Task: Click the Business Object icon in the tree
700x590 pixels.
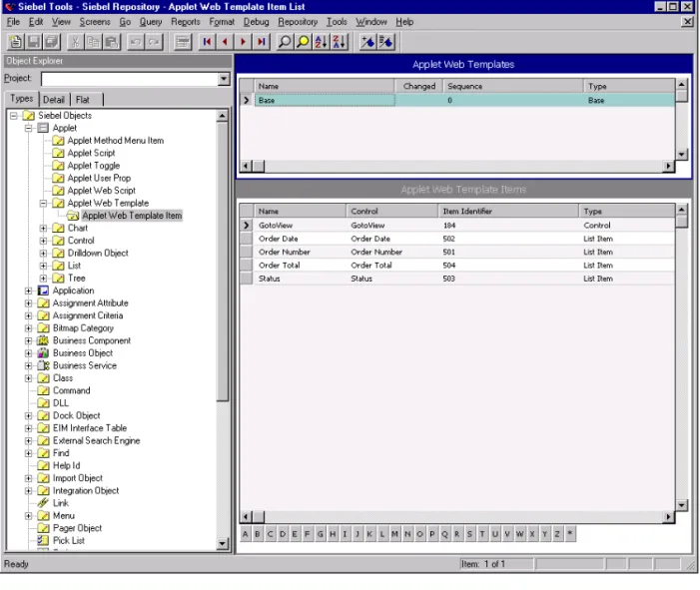Action: pyautogui.click(x=43, y=353)
